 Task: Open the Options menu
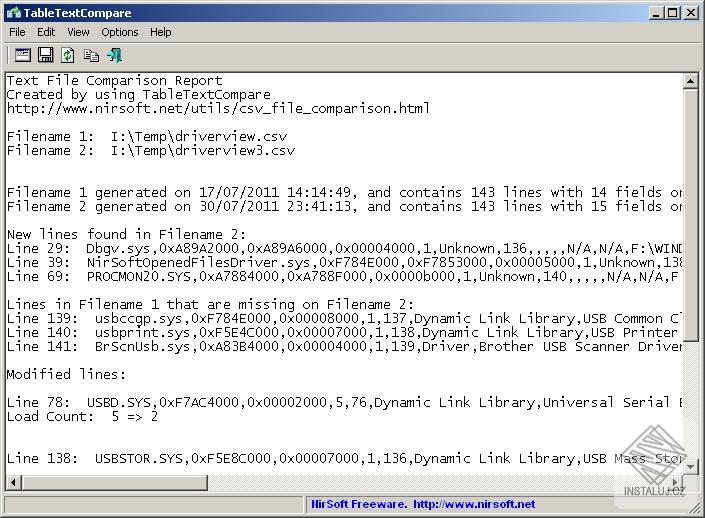click(x=120, y=32)
